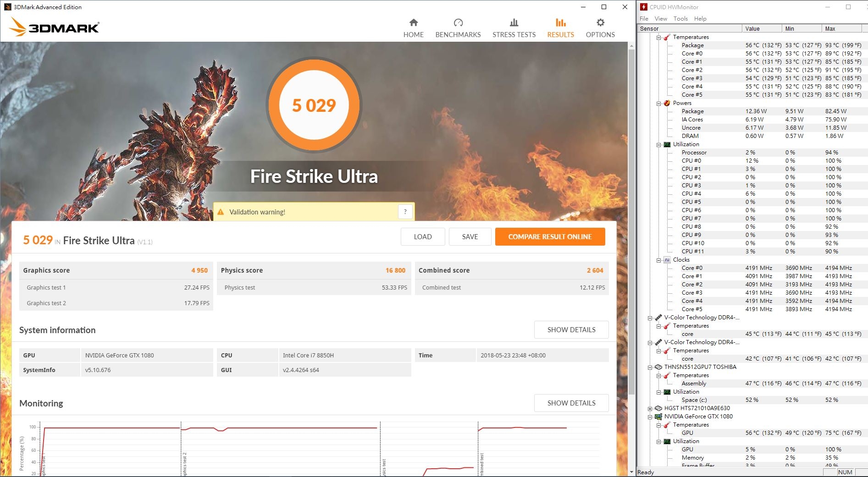Open the BENCHMARKS tab

click(x=458, y=28)
